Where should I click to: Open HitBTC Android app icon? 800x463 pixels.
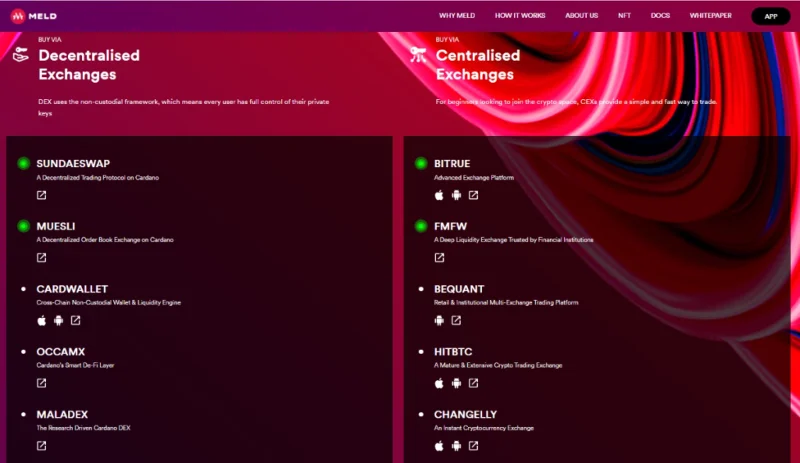coord(457,383)
